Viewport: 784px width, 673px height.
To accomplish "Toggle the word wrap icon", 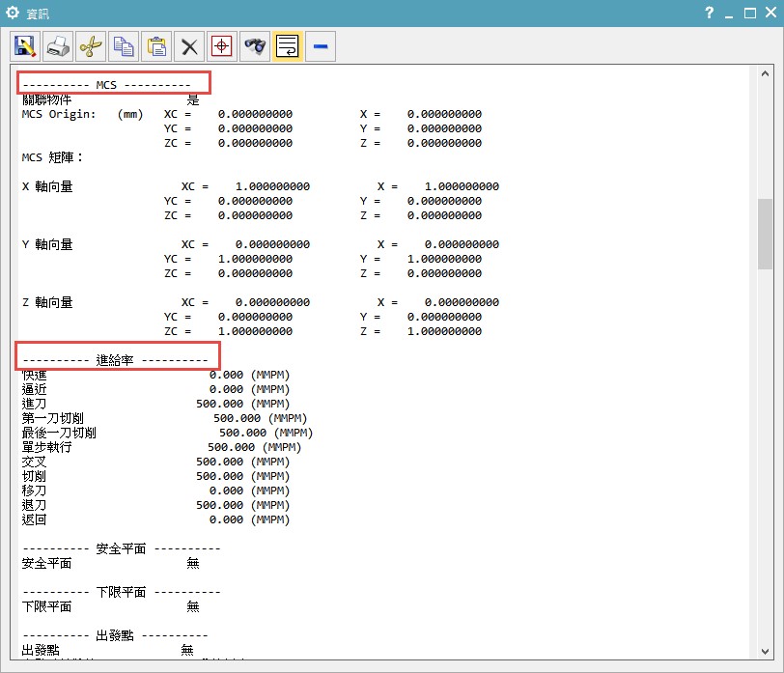I will click(288, 46).
